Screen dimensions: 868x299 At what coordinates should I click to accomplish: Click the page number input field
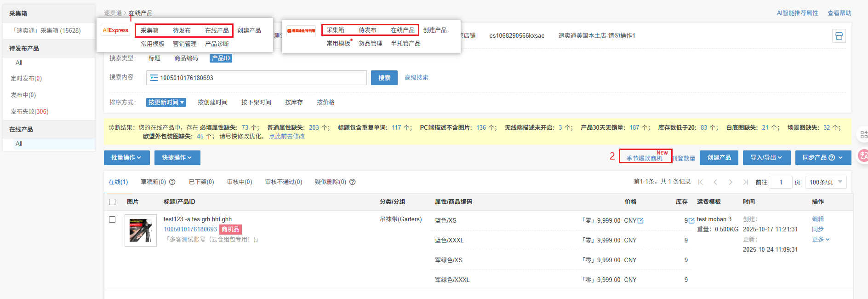pyautogui.click(x=781, y=182)
